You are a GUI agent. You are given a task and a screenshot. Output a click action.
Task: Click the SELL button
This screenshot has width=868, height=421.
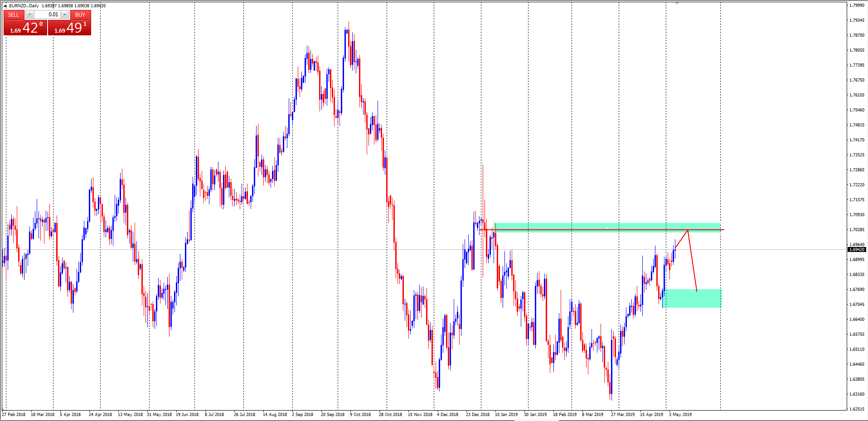pos(14,15)
